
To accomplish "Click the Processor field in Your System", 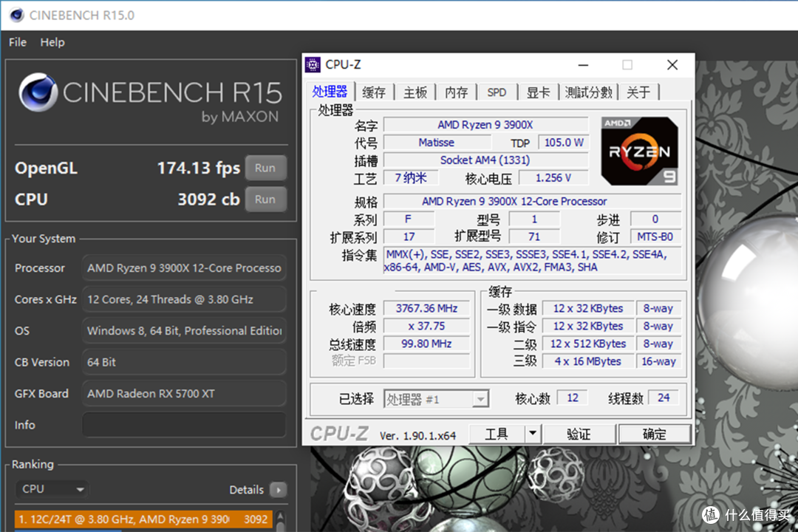I will (184, 267).
